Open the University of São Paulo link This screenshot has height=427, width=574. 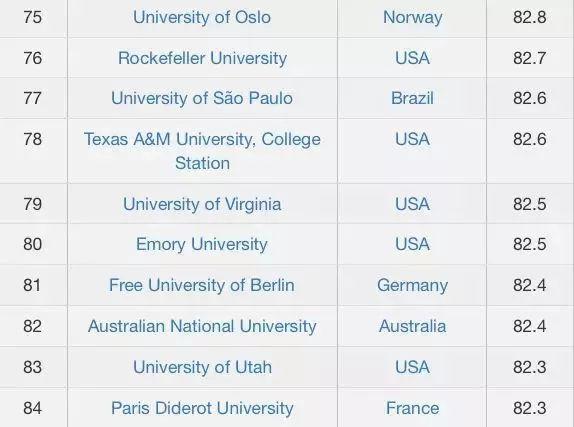pyautogui.click(x=202, y=98)
